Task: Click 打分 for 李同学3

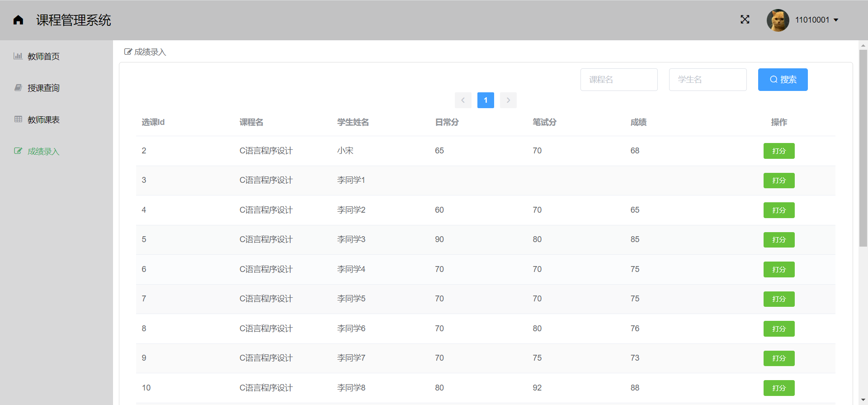Action: [x=779, y=240]
